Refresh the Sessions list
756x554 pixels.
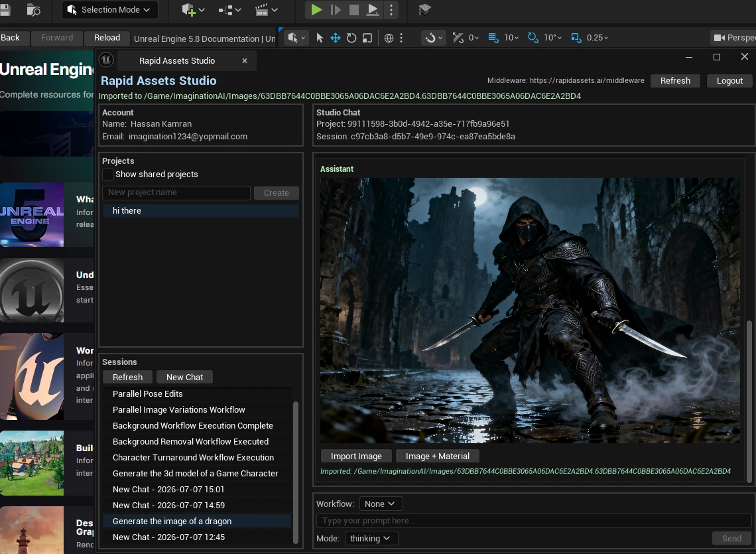[x=128, y=377]
